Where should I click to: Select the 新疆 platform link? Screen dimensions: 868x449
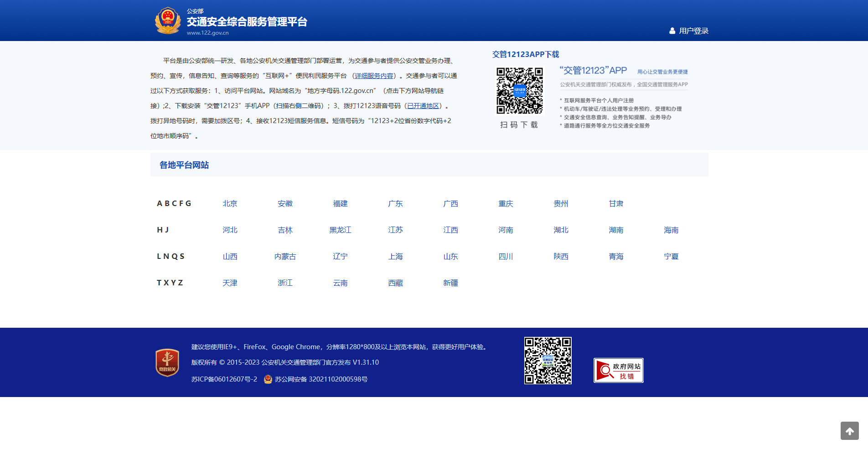click(450, 283)
